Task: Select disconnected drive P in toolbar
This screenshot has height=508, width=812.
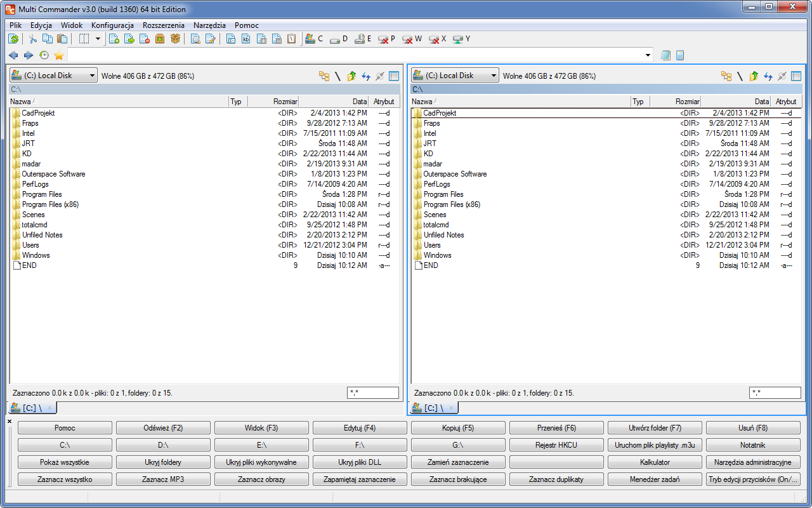Action: [x=386, y=39]
